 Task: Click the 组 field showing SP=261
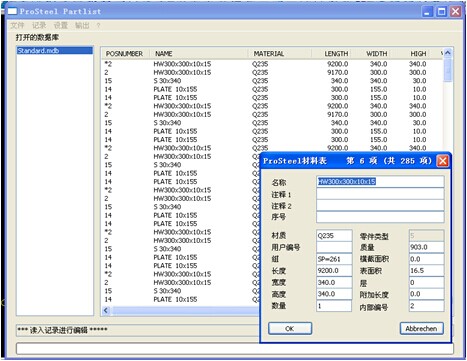tap(334, 259)
